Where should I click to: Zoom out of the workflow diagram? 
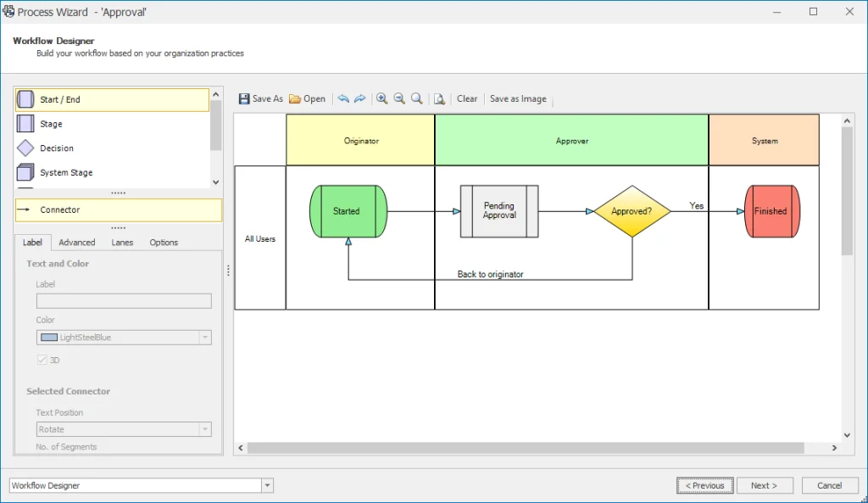[399, 98]
